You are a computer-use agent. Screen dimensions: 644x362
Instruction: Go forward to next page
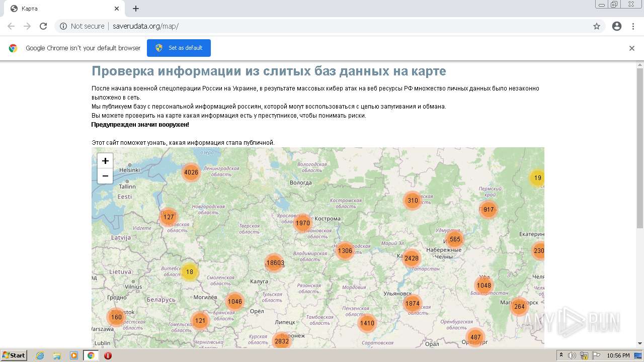click(x=27, y=26)
